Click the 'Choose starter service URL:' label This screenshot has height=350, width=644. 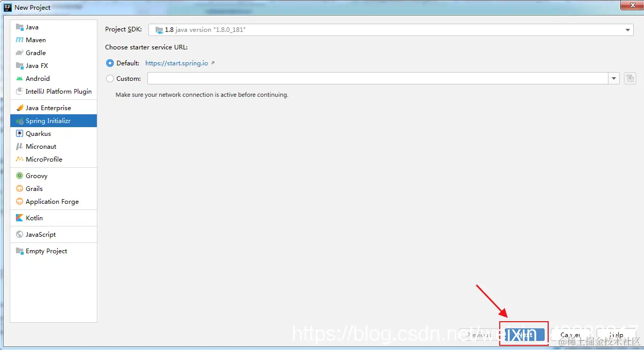tap(146, 47)
